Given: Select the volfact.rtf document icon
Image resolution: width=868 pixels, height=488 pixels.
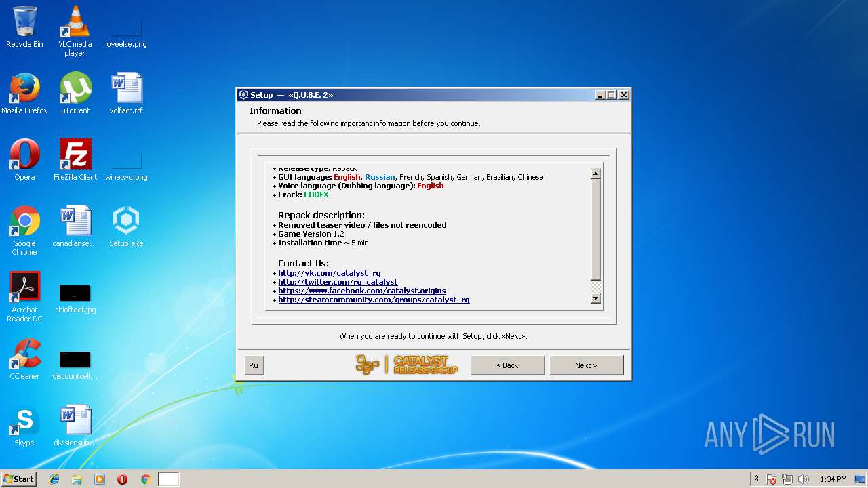Looking at the screenshot, I should [x=126, y=94].
